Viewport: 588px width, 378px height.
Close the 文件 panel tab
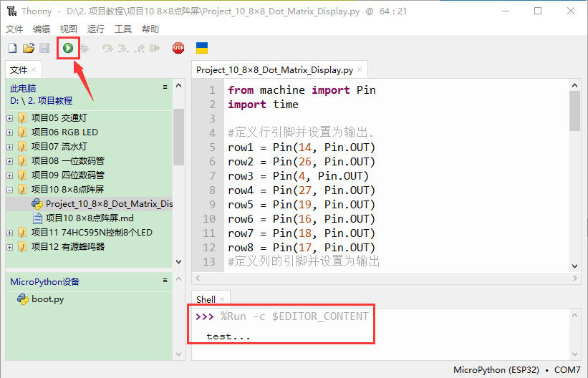34,69
